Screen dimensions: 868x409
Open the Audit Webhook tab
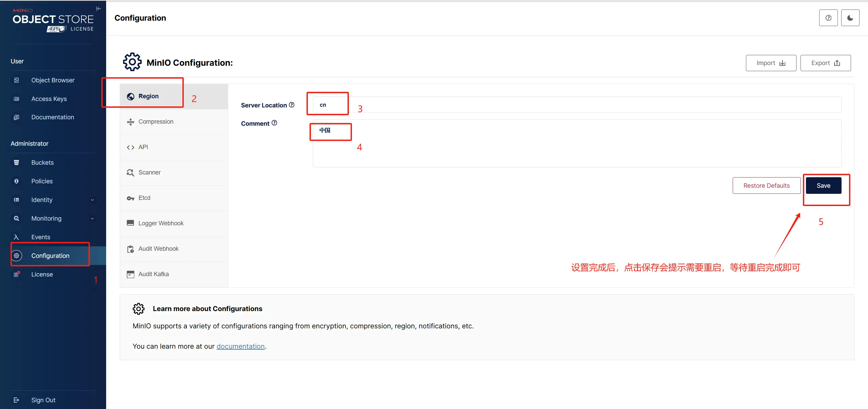pos(174,249)
